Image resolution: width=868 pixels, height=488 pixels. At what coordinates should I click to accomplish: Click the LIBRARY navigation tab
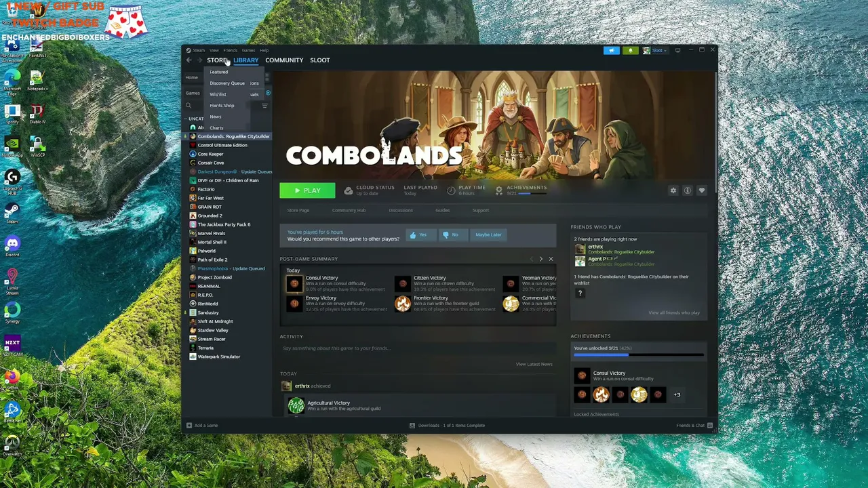point(246,60)
